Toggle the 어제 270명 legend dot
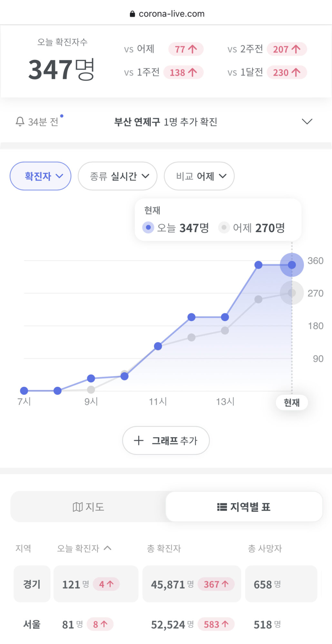Viewport: 332px width, 644px height. (x=224, y=227)
